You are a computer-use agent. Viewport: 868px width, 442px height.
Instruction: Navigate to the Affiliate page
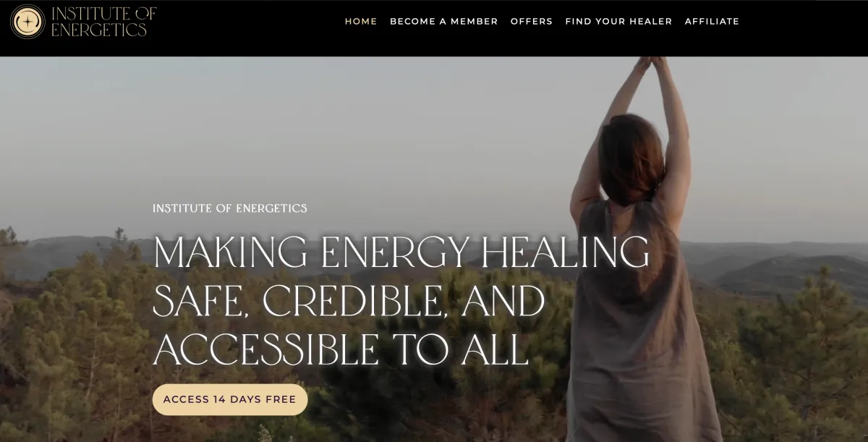tap(712, 21)
